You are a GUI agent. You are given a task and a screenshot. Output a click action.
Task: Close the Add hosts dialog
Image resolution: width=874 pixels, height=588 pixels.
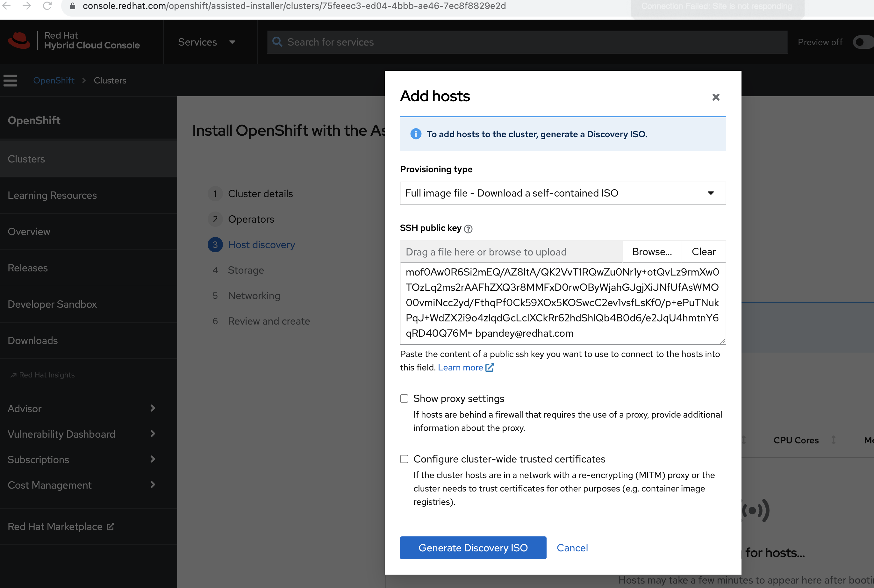[715, 97]
